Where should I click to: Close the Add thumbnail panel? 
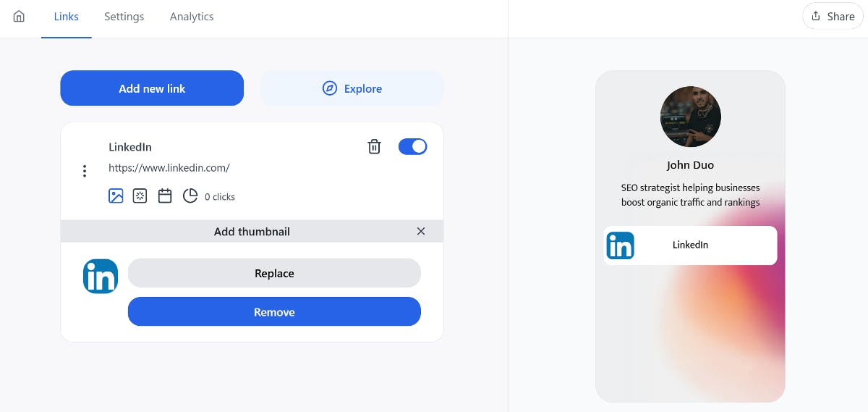click(421, 231)
